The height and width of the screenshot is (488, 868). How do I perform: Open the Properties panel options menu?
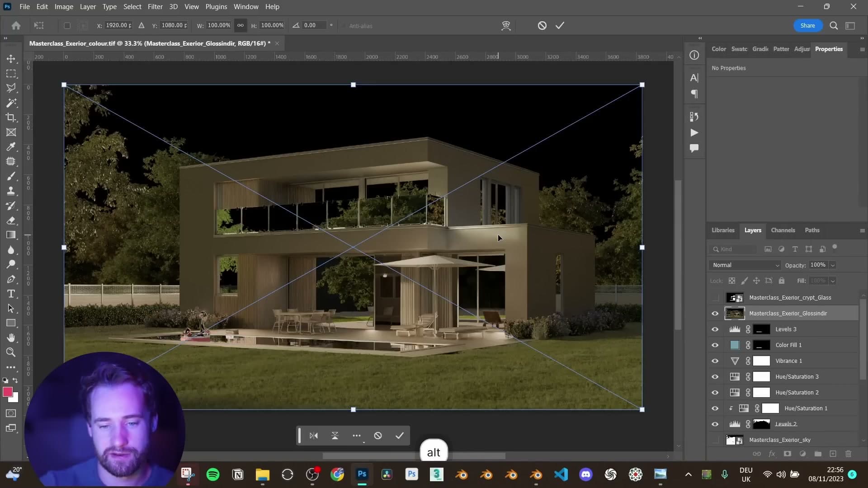click(x=862, y=49)
